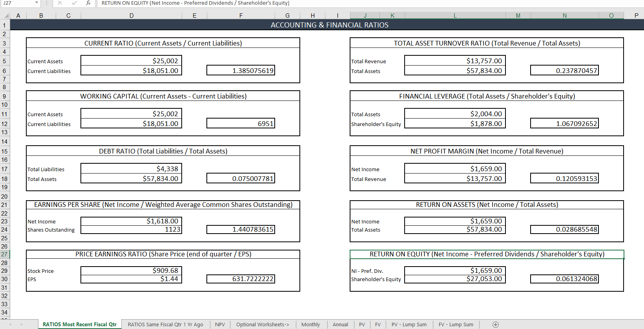The image size is (644, 329).
Task: Select the EPS value $1.44
Action: [131, 279]
